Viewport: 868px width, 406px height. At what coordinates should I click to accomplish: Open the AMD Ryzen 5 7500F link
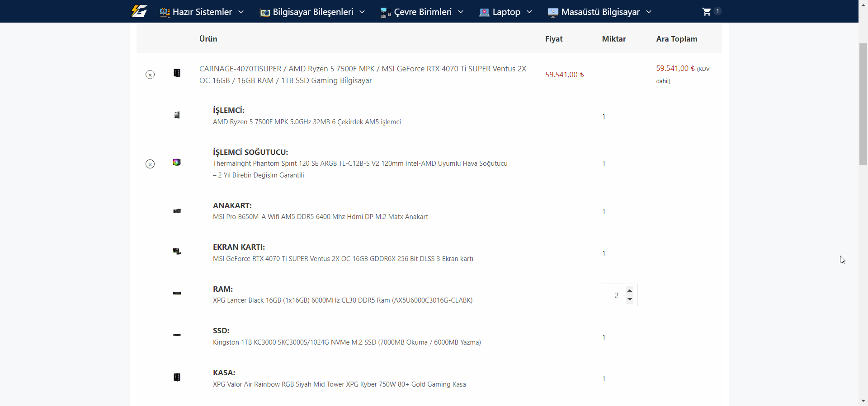(x=307, y=122)
